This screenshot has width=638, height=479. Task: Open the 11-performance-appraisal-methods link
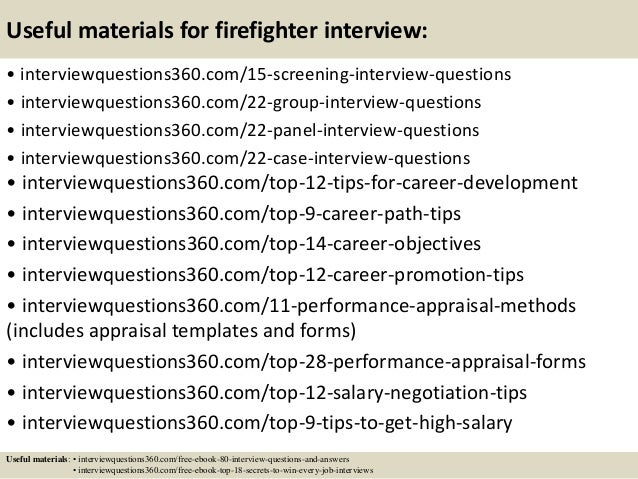(299, 306)
